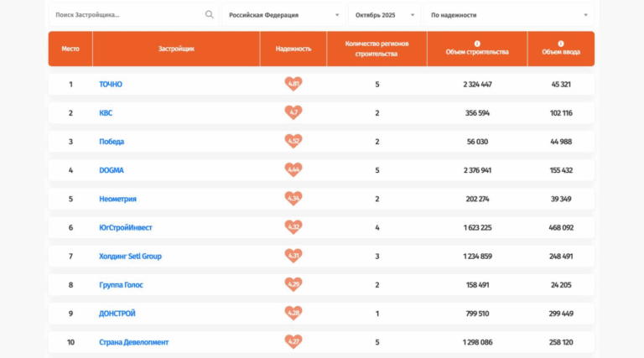Open the ЮгСтройИнвест developer link
This screenshot has height=358, width=644.
126,227
